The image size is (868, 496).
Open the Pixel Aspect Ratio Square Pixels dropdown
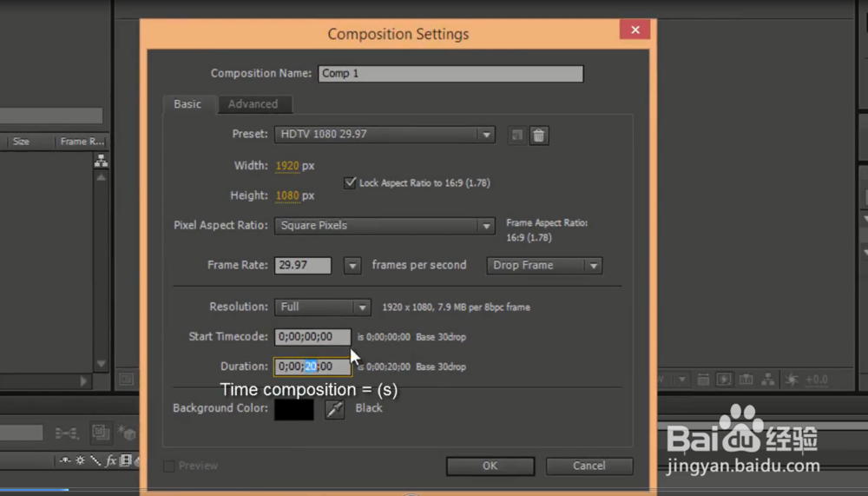click(385, 226)
